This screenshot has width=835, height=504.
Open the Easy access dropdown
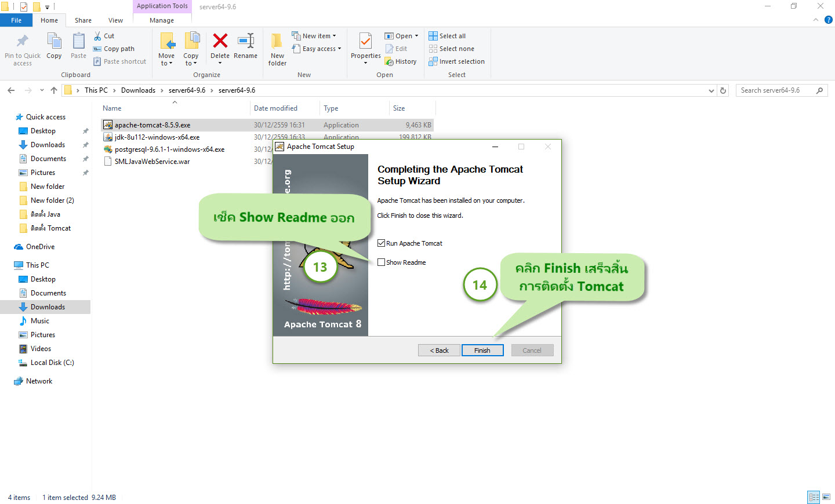coord(317,49)
